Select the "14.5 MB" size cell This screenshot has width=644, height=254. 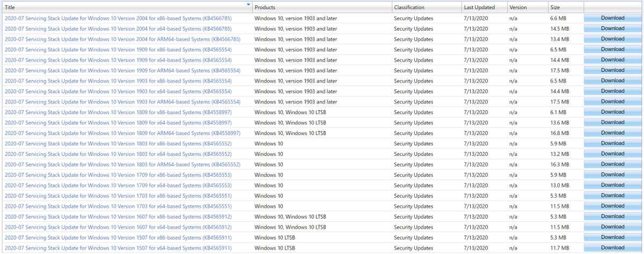[x=560, y=29]
